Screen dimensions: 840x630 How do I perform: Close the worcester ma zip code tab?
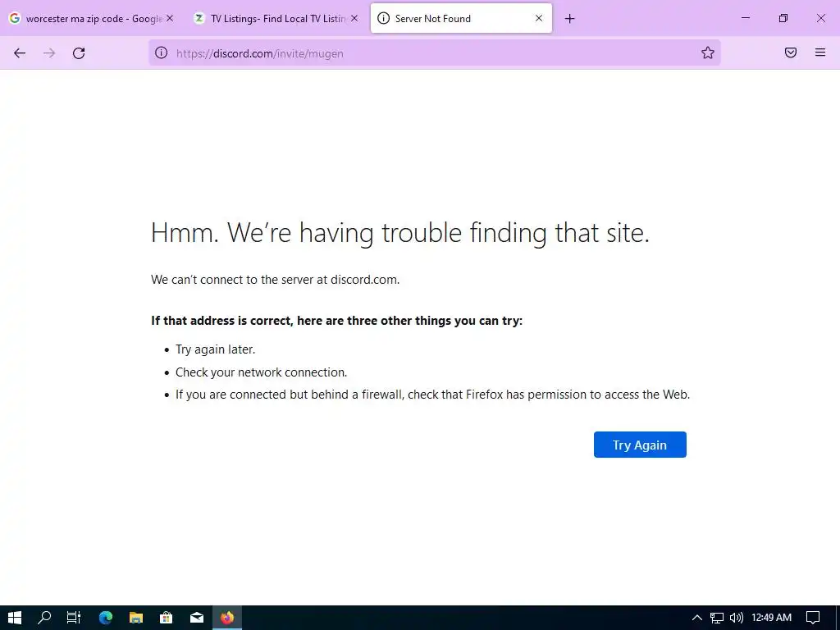coord(170,18)
